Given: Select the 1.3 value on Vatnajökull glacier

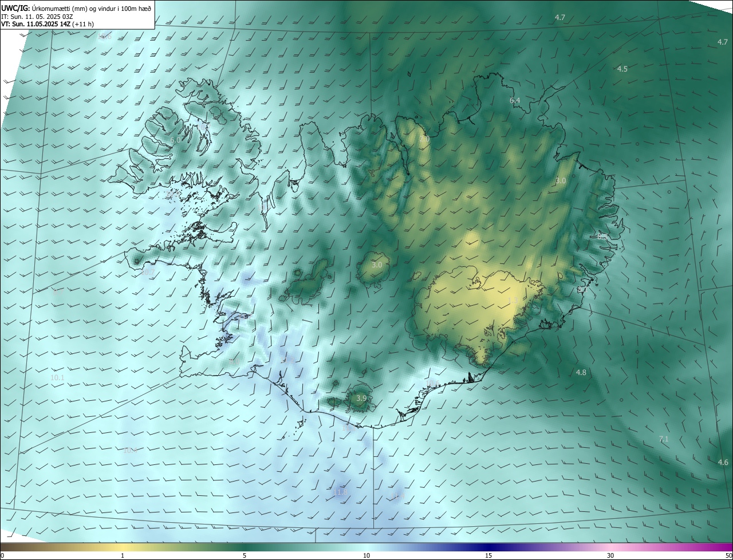Looking at the screenshot, I should pos(513,301).
